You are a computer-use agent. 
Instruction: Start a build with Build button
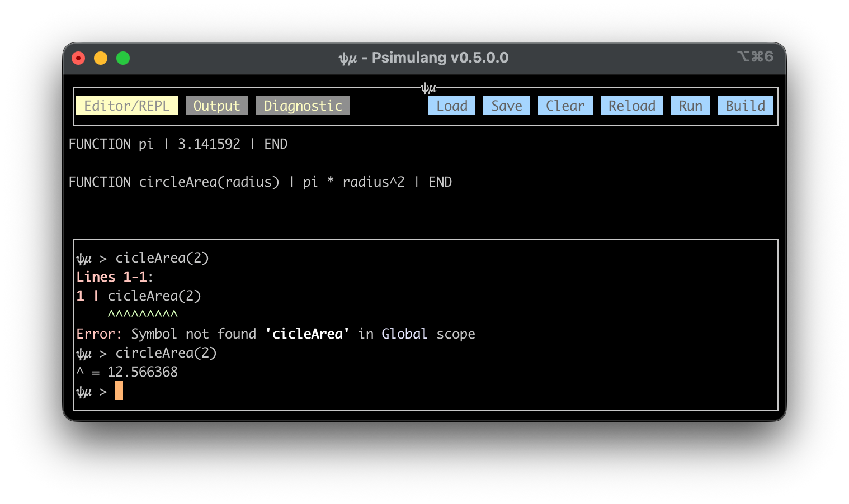pyautogui.click(x=745, y=106)
